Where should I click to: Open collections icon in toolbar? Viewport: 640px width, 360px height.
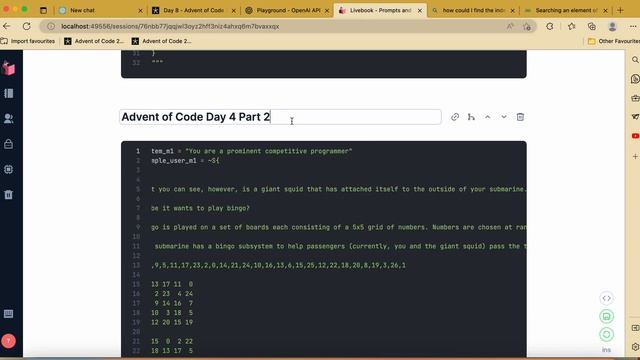point(591,27)
